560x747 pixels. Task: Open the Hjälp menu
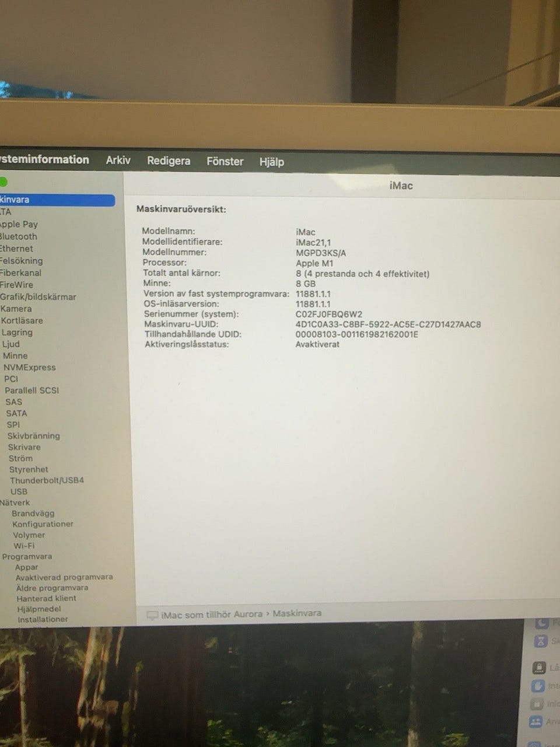272,162
